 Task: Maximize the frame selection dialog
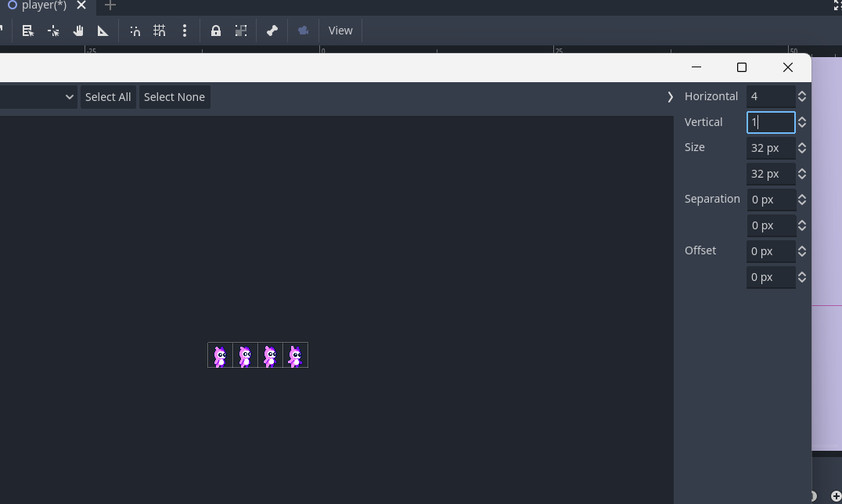pyautogui.click(x=742, y=67)
